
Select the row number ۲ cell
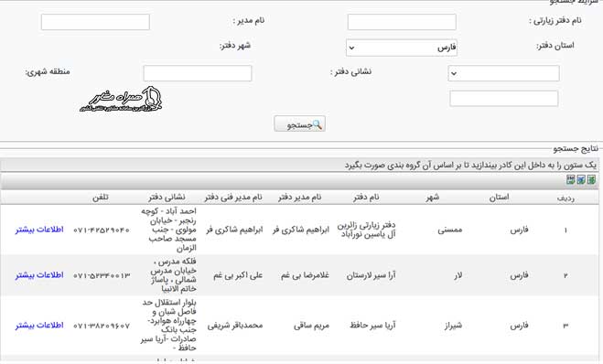(x=565, y=275)
